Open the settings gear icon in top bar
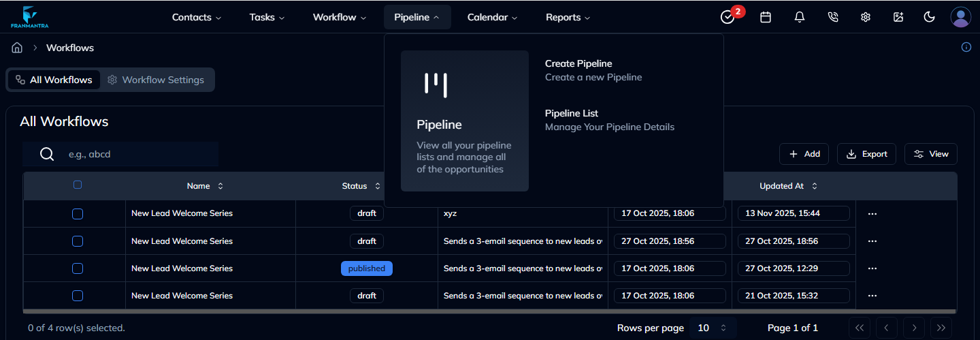Screen dimensions: 980x340 tap(866, 17)
